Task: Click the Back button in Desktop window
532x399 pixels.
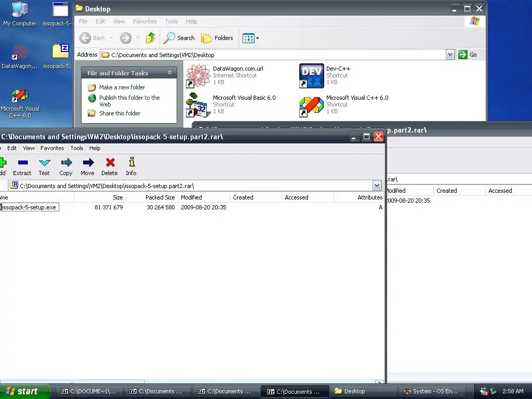Action: tap(92, 38)
